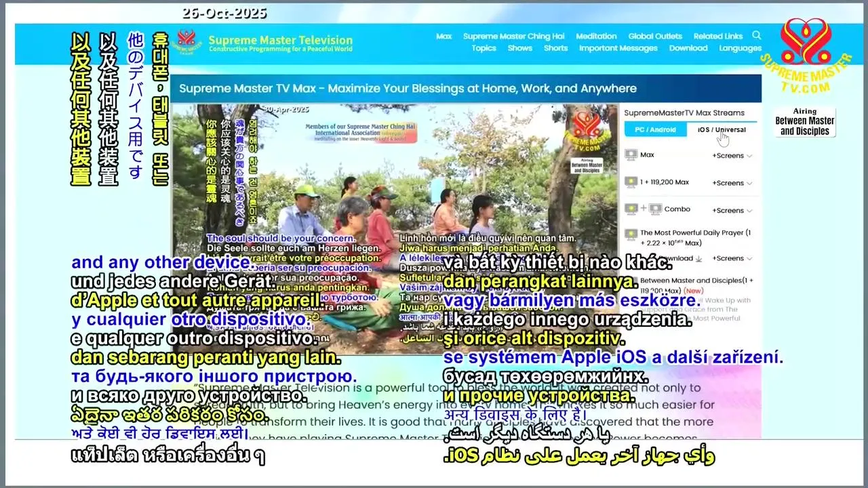Expand +Screens dropdown for Combo stream

tap(732, 210)
